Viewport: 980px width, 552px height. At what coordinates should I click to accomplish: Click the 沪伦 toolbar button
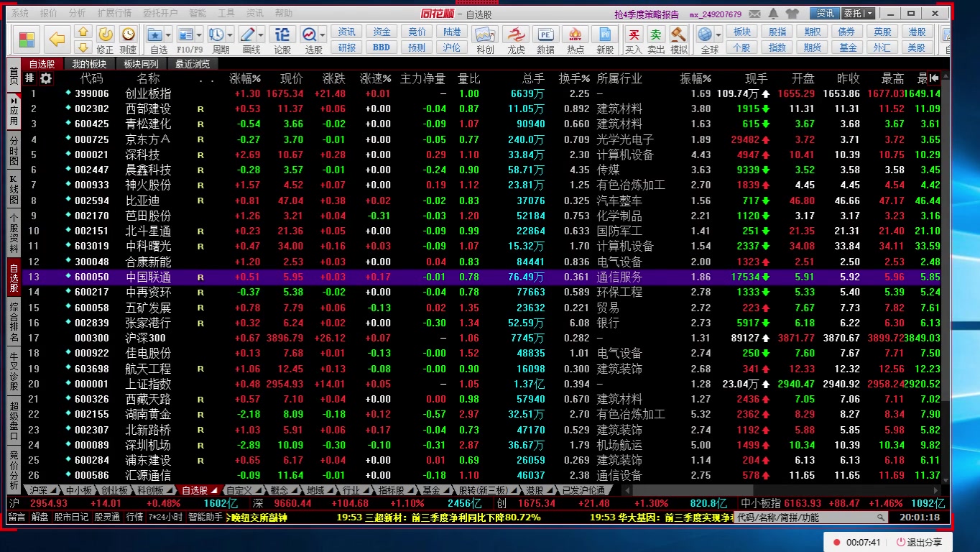[x=452, y=47]
